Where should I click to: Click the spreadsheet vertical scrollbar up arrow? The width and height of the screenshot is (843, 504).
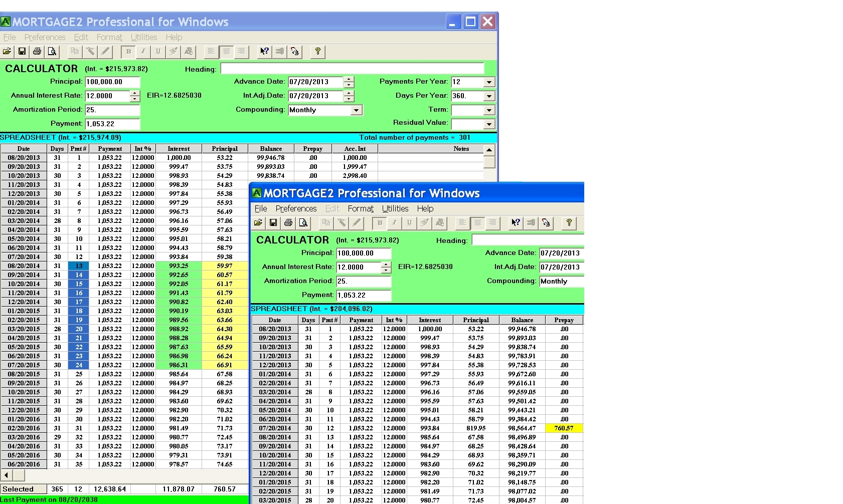point(489,150)
